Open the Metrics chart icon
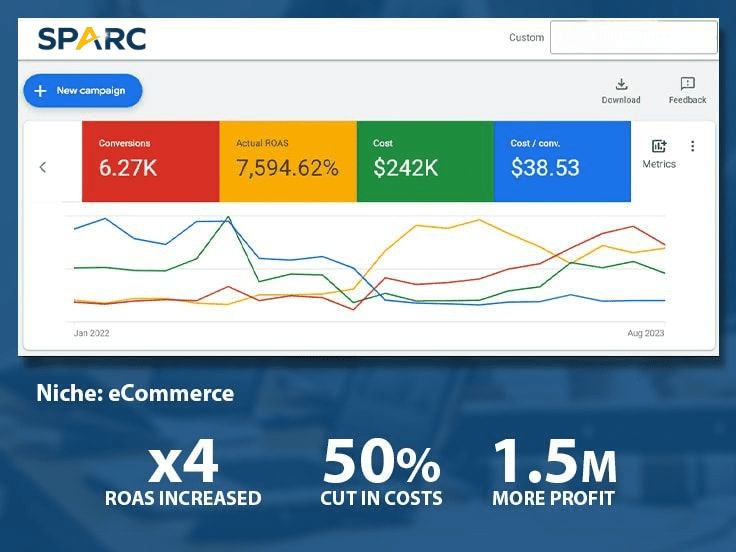 (658, 147)
